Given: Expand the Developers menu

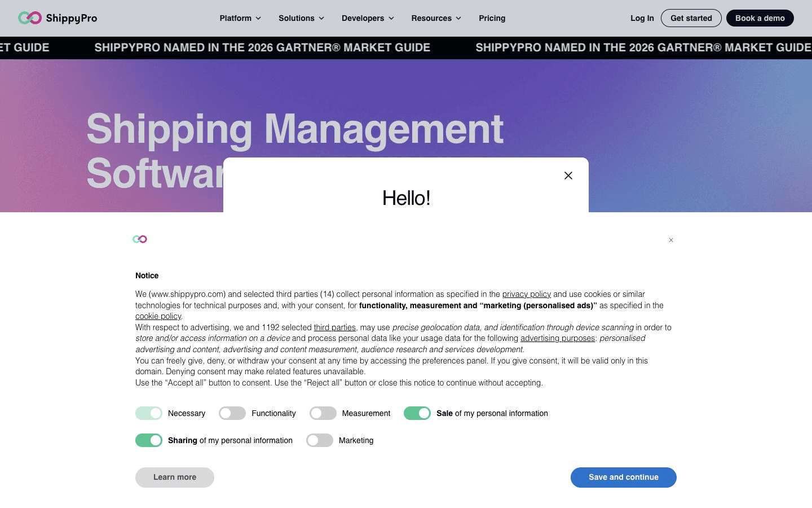Looking at the screenshot, I should [x=368, y=18].
